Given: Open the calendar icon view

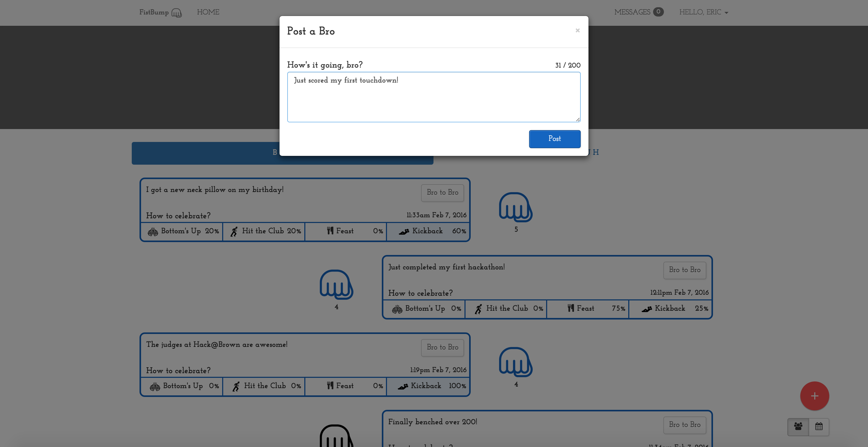Looking at the screenshot, I should click(x=819, y=426).
